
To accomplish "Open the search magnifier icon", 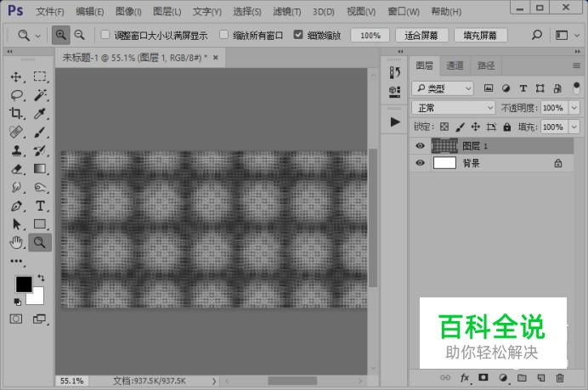I will pos(537,35).
